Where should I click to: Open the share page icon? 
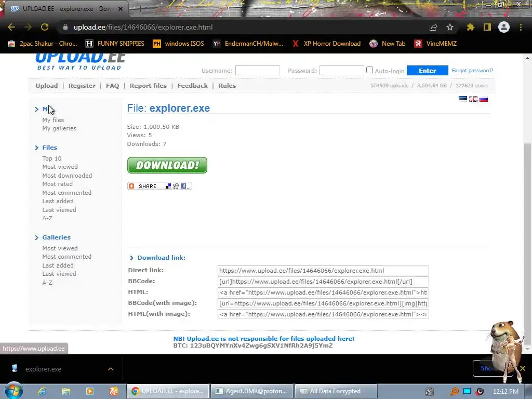(x=433, y=27)
